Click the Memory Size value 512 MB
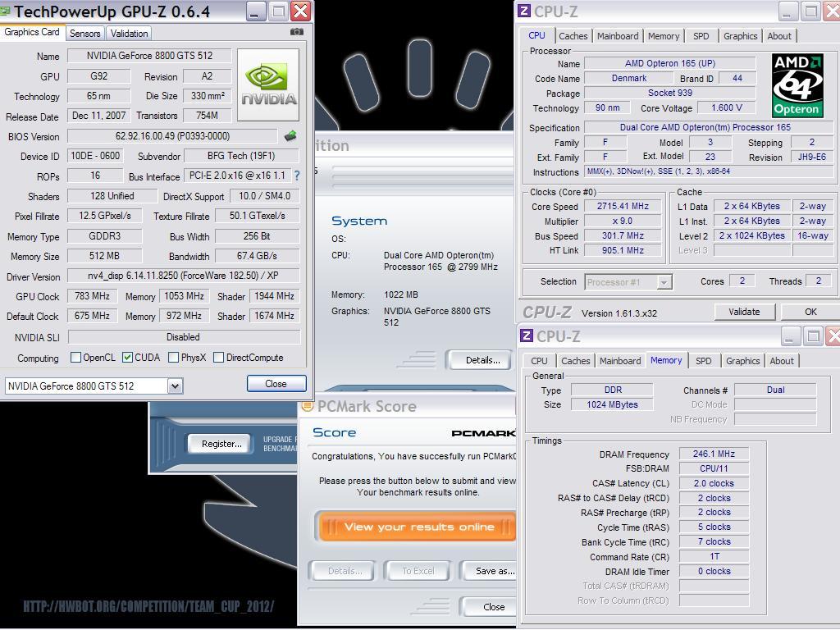This screenshot has width=840, height=630. pyautogui.click(x=104, y=256)
